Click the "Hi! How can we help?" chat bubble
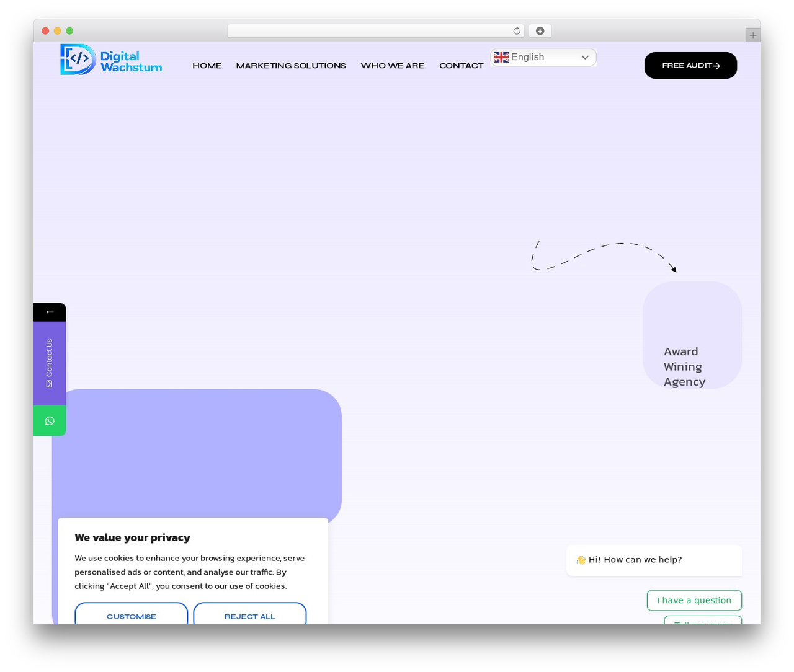This screenshot has width=794, height=672. (x=654, y=560)
